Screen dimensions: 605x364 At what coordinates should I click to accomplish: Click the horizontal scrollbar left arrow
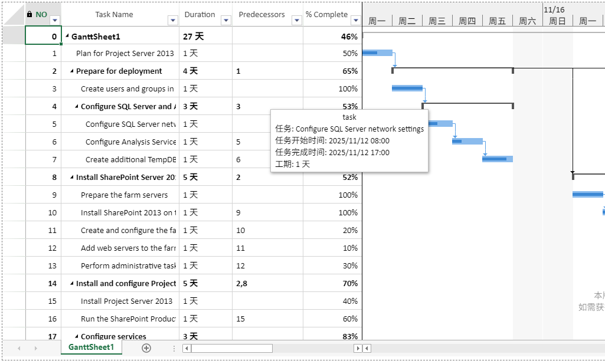click(187, 348)
